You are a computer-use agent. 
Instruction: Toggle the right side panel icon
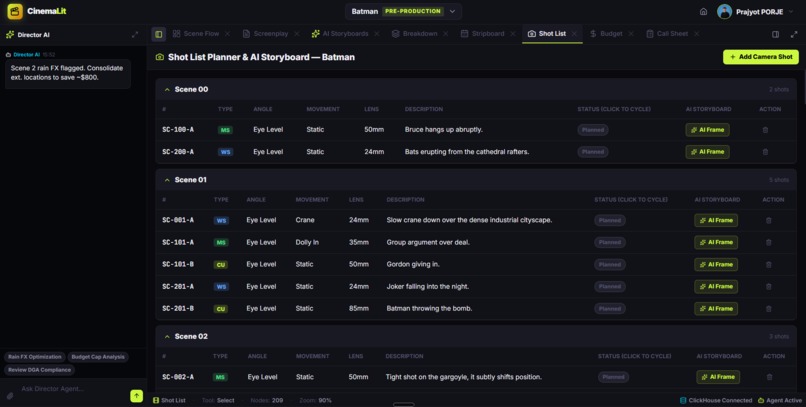pyautogui.click(x=775, y=34)
